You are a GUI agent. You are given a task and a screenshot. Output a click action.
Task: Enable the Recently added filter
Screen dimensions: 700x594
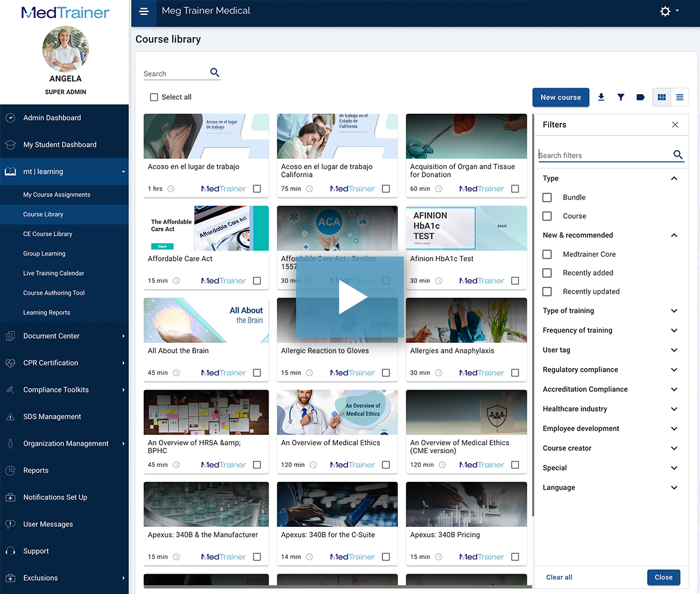(547, 273)
